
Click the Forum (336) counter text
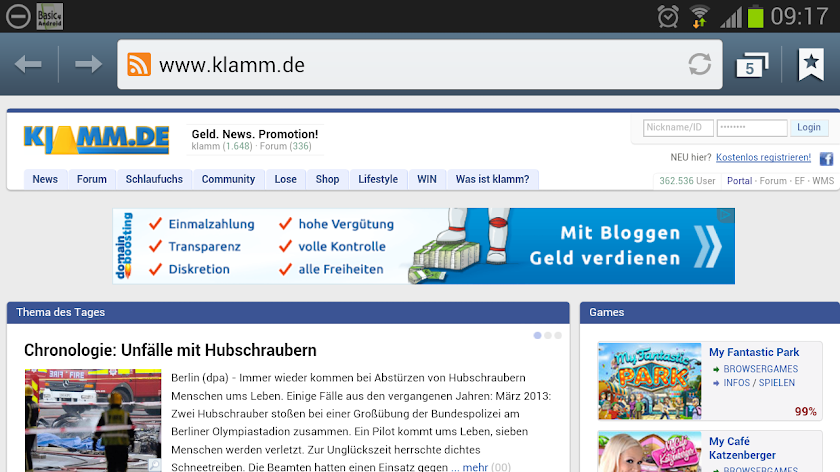coord(286,146)
